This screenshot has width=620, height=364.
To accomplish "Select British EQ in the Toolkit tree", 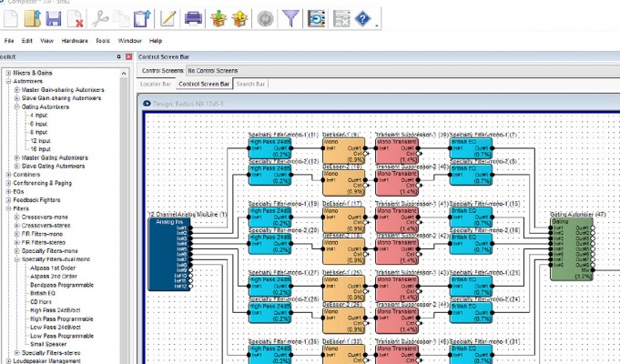I will [x=43, y=293].
